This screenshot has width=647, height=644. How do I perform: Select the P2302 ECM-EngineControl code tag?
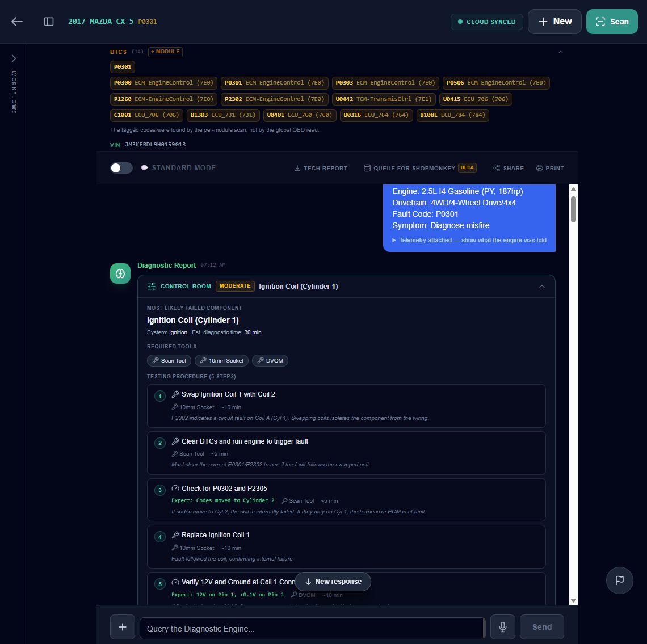(275, 99)
